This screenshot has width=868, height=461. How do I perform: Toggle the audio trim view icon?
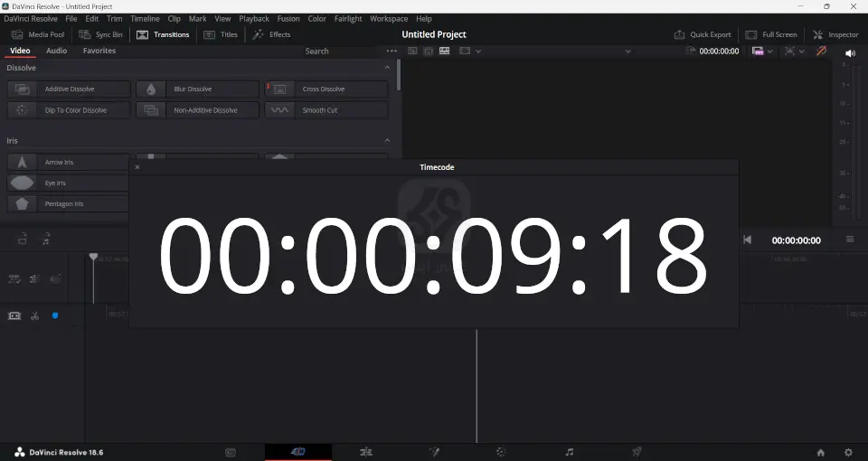34,279
